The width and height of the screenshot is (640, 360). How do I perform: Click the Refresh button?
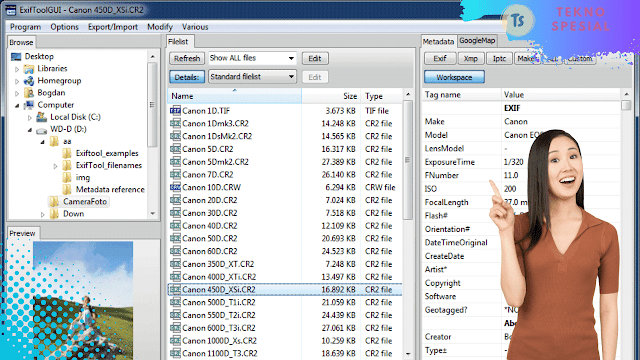pos(187,58)
